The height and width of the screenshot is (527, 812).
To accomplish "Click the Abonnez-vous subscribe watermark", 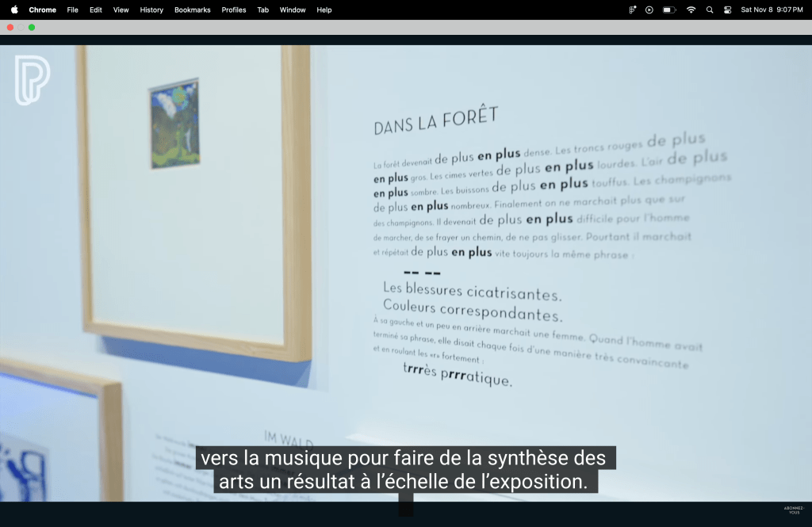I will tap(793, 509).
